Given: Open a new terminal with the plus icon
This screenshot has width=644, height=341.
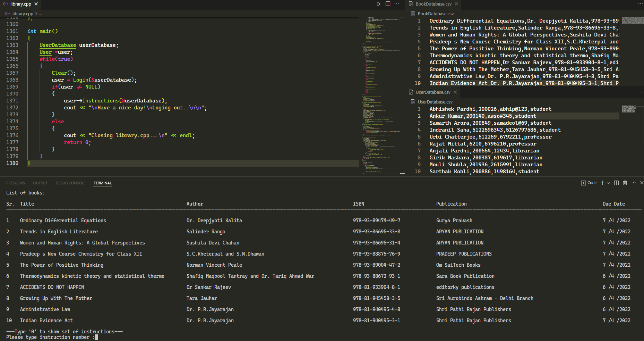Looking at the screenshot, I should click(603, 183).
